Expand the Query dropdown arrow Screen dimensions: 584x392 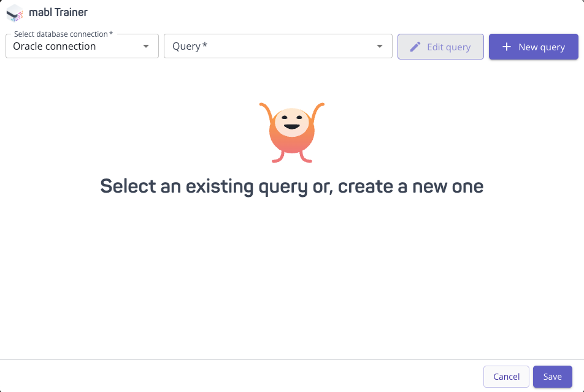(380, 47)
